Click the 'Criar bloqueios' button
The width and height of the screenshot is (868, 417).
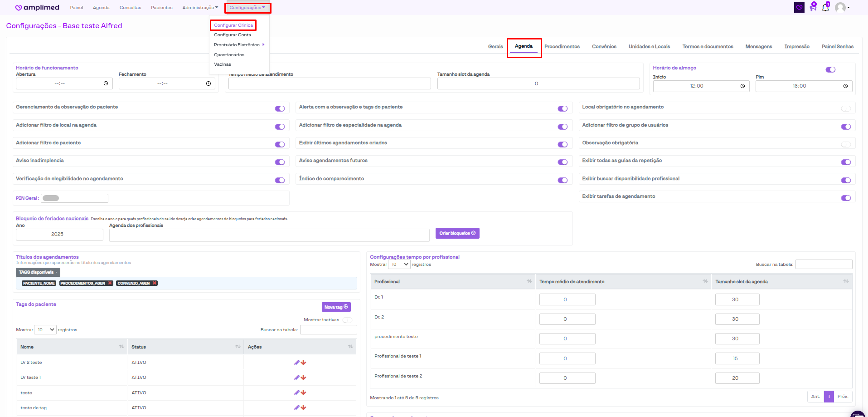[x=457, y=233]
